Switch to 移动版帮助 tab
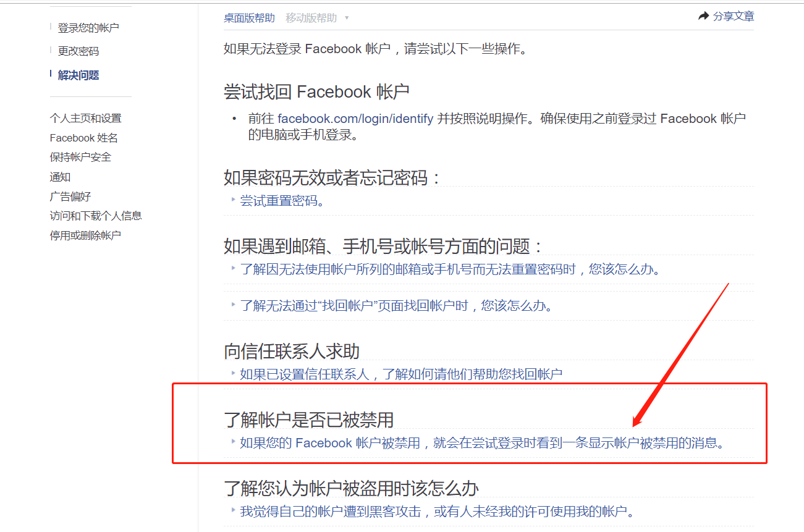Viewport: 804px width, 532px height. pyautogui.click(x=311, y=18)
